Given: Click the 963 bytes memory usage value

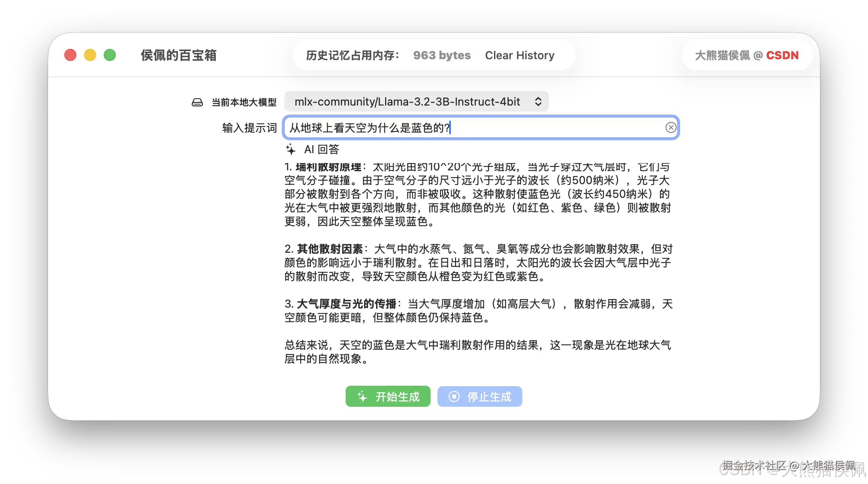Looking at the screenshot, I should 441,55.
